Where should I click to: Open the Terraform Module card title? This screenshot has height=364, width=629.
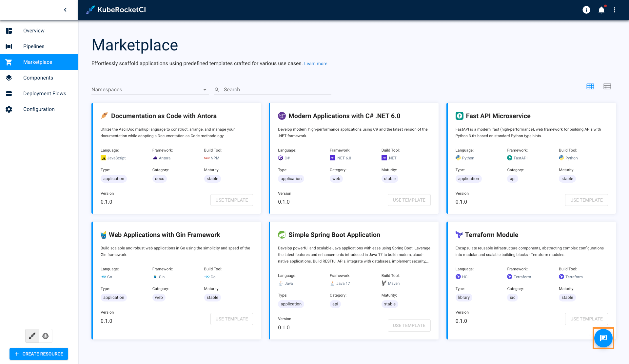coord(491,235)
